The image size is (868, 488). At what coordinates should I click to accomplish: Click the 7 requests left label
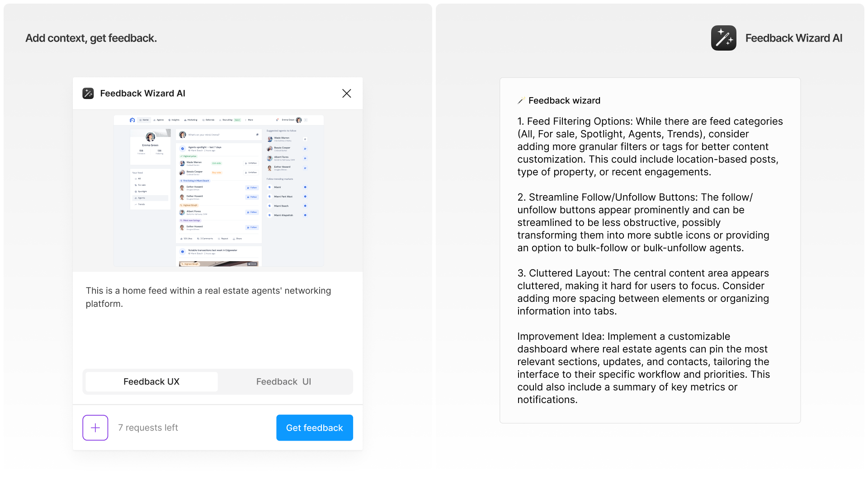point(148,427)
